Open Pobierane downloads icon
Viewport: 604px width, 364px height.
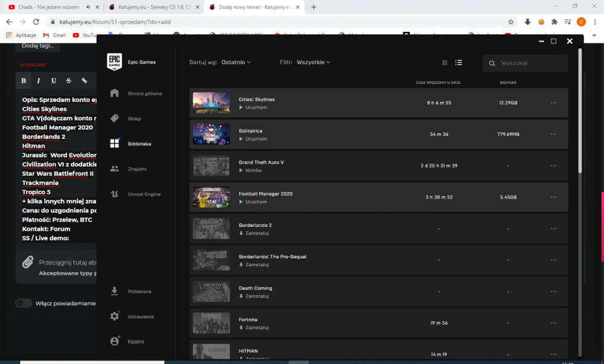(114, 292)
